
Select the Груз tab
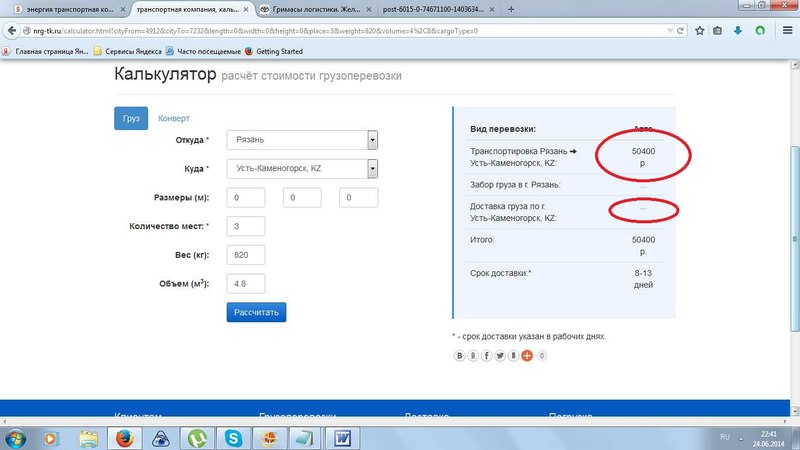pos(131,118)
